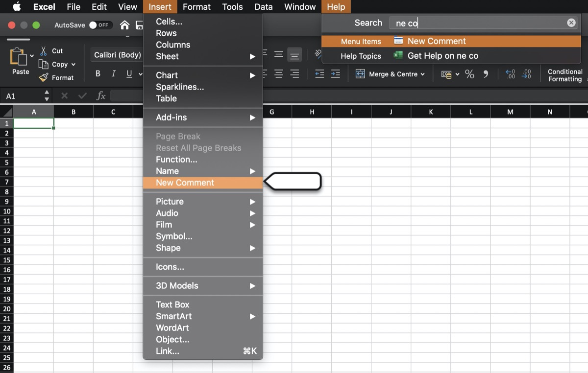Click the Name Box showing A1
Image resolution: width=588 pixels, height=373 pixels.
click(x=22, y=96)
